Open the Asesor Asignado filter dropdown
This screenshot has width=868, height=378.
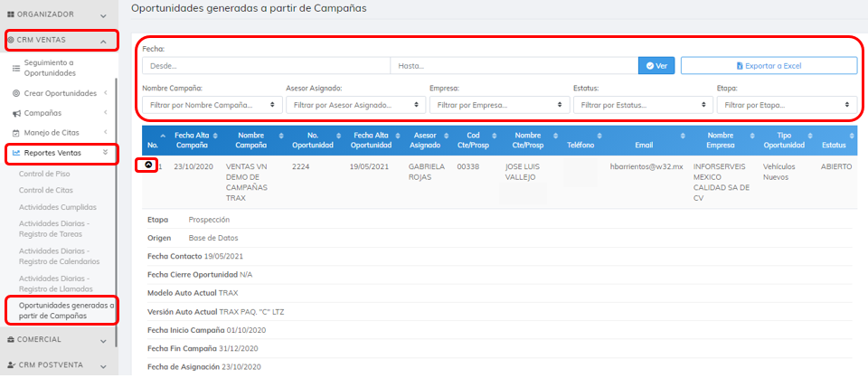tap(355, 106)
